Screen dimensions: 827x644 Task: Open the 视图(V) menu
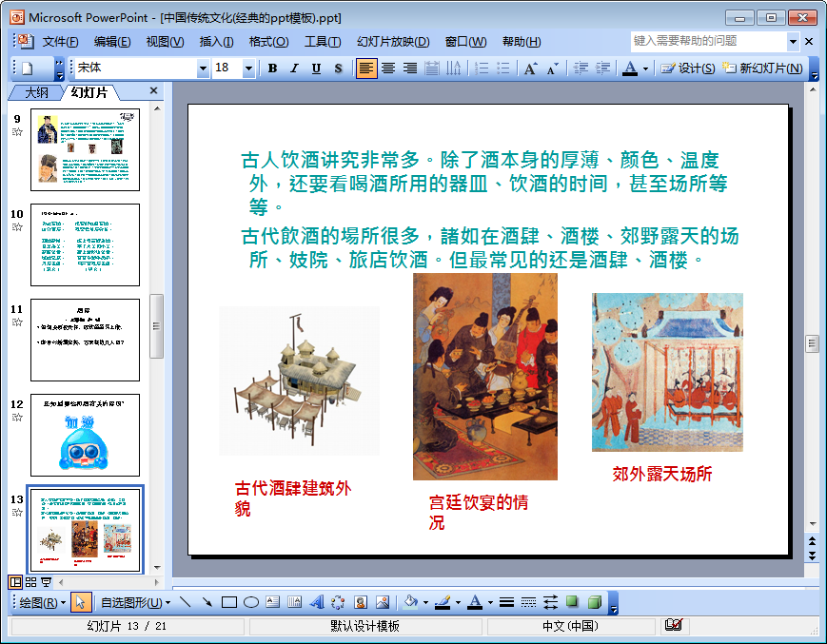[x=165, y=42]
